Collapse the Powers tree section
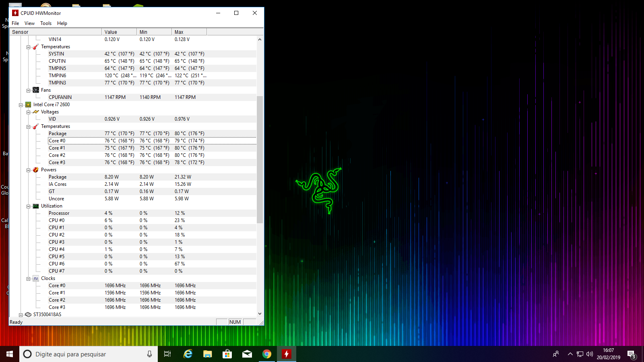The width and height of the screenshot is (644, 362). tap(28, 170)
